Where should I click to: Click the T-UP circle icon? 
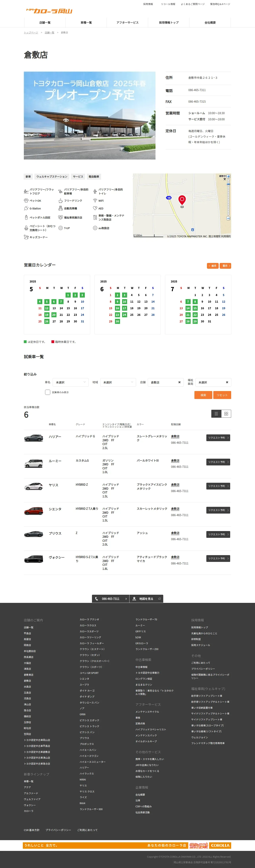point(61,228)
